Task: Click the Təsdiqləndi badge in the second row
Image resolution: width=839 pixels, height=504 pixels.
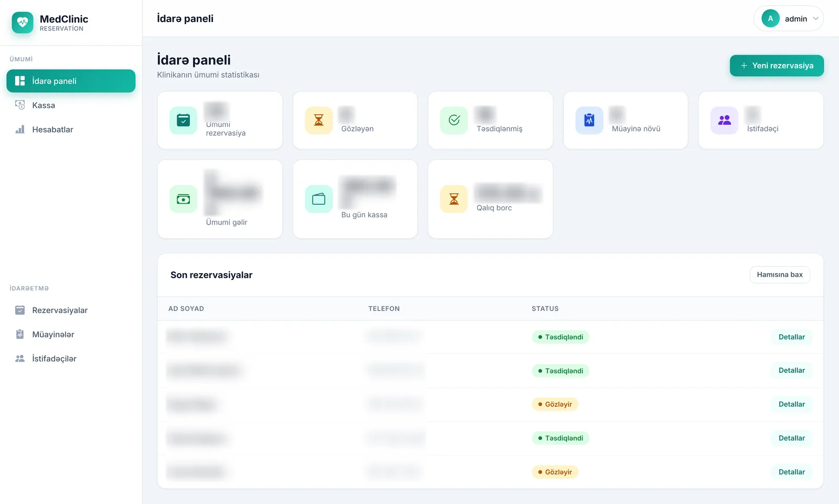Action: [x=561, y=371]
